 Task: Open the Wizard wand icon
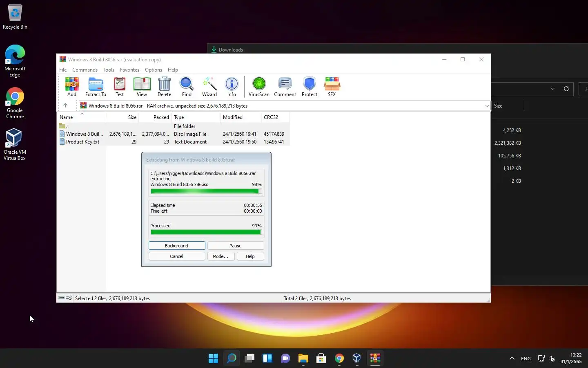click(209, 87)
